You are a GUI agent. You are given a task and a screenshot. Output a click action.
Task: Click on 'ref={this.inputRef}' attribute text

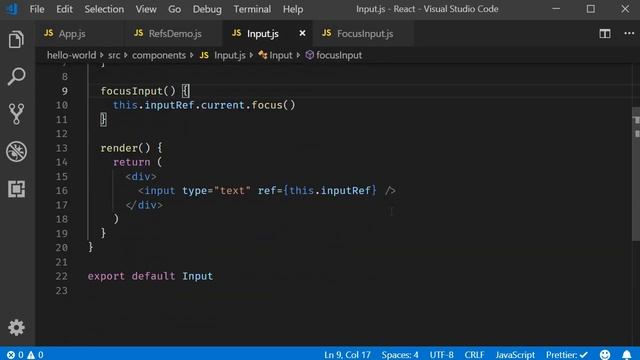[317, 191]
